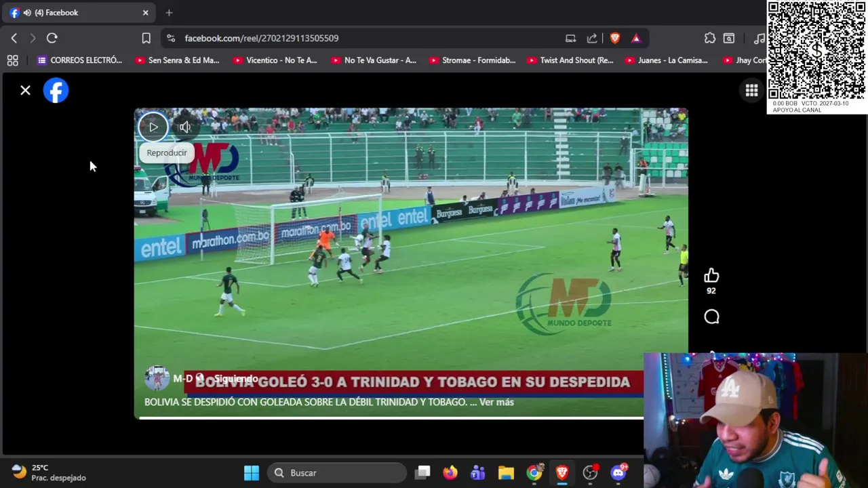Open the "Twist And Shout (Re..." bookmark
Viewport: 868px width, 488px height.
570,60
